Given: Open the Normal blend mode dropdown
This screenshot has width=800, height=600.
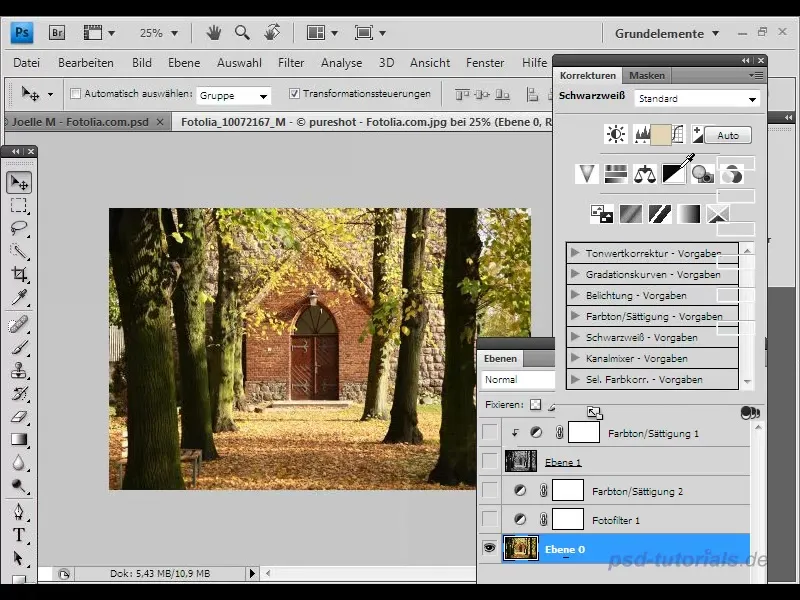Looking at the screenshot, I should [518, 380].
